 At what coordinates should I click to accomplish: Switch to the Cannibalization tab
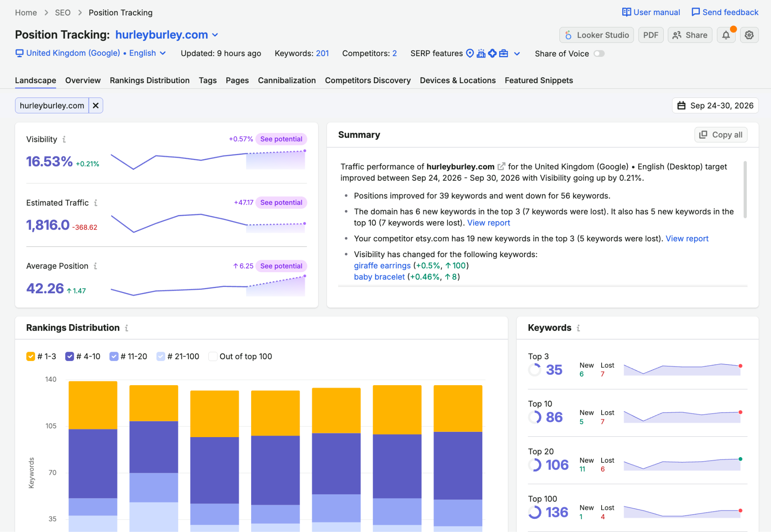pyautogui.click(x=287, y=80)
